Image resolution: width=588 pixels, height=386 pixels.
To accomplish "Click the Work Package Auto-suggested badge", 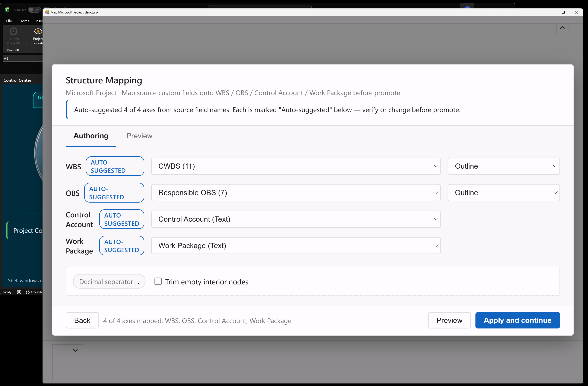I will 122,245.
